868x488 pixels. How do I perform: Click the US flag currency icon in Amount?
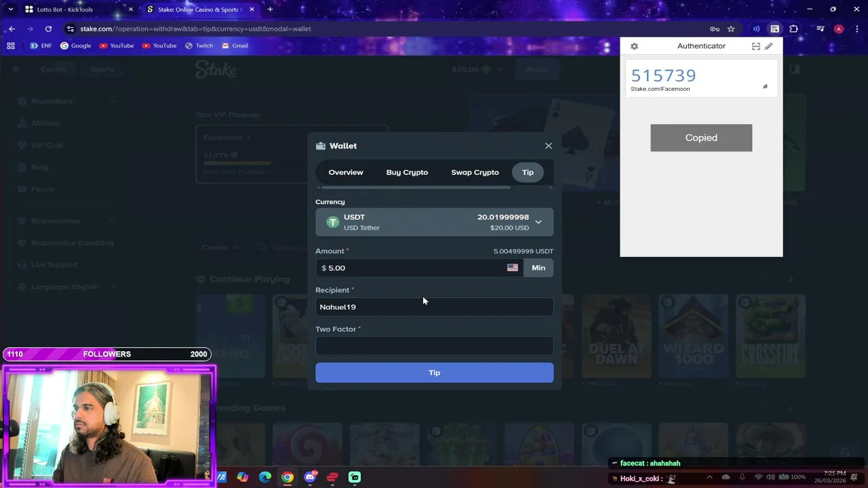click(513, 268)
